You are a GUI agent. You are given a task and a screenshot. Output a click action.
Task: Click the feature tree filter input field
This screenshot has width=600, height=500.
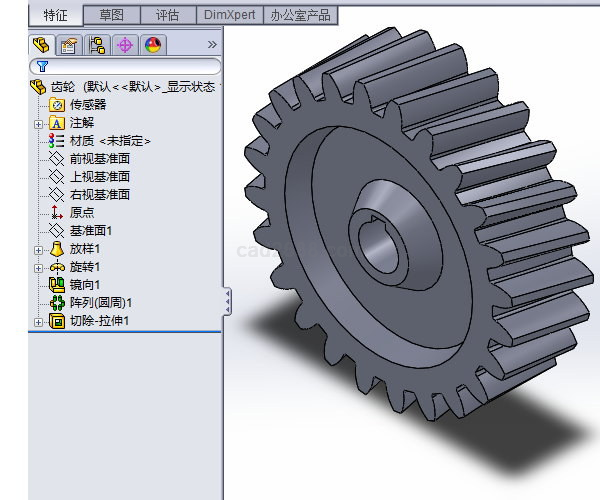point(130,68)
